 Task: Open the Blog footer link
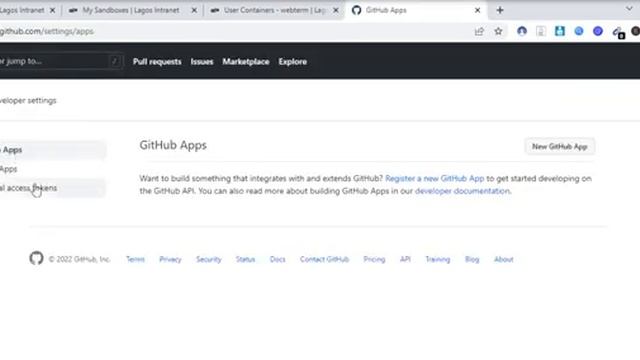coord(472,259)
